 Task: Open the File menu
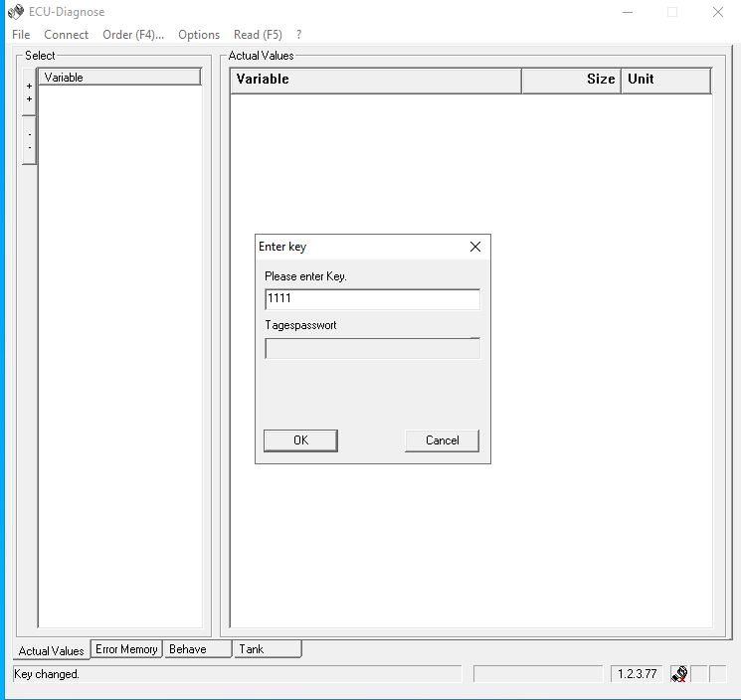point(21,35)
